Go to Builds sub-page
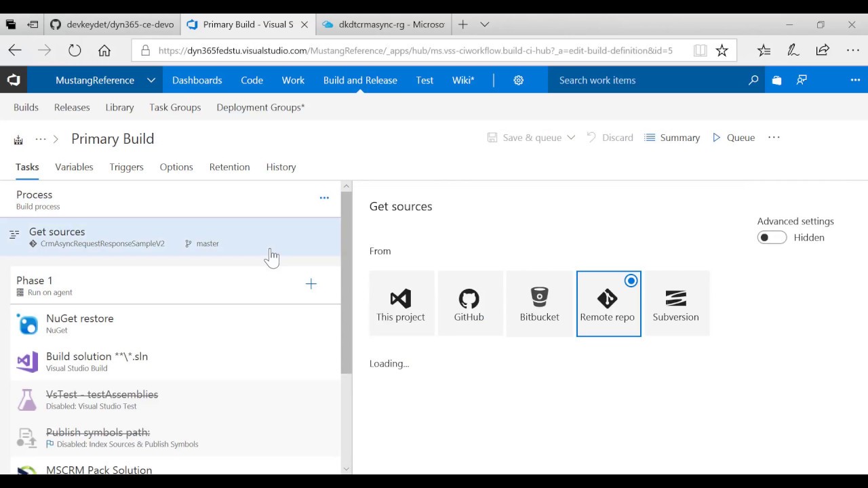868x488 pixels. [26, 107]
